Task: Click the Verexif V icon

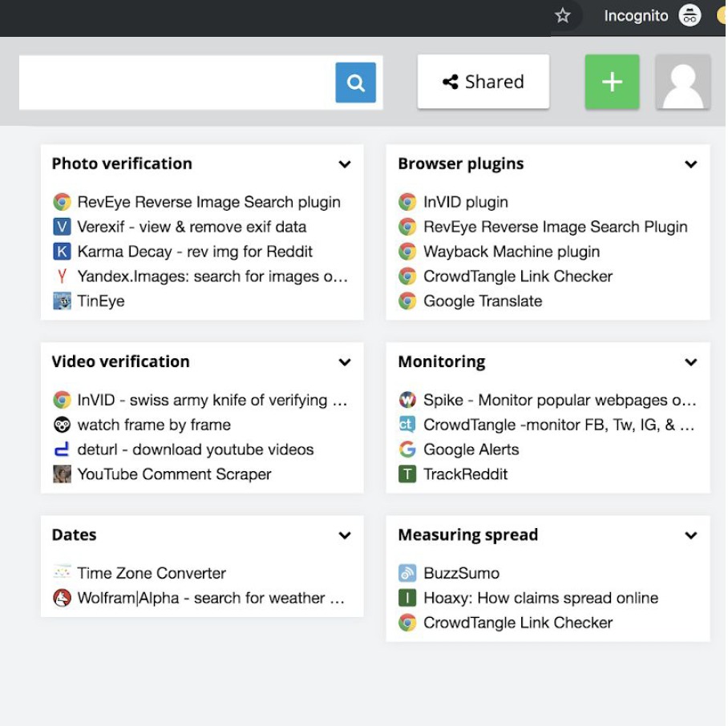Action: click(x=62, y=227)
